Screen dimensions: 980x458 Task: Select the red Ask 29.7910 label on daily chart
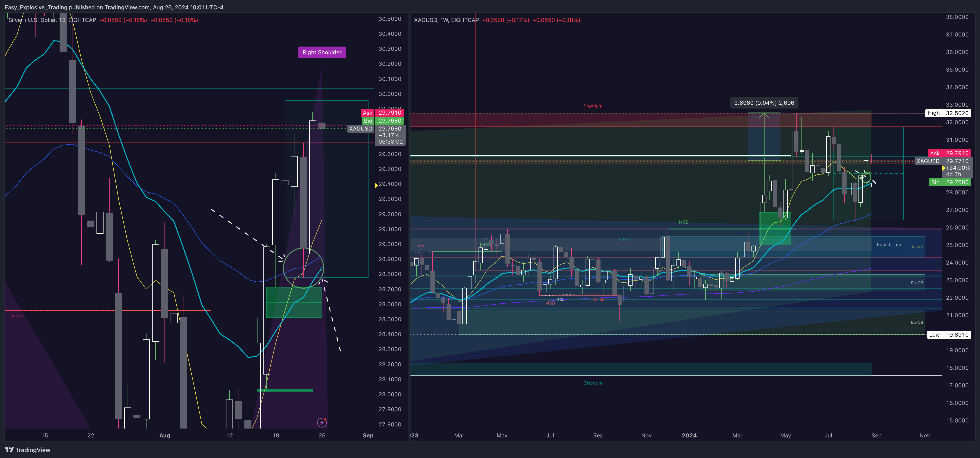(382, 113)
